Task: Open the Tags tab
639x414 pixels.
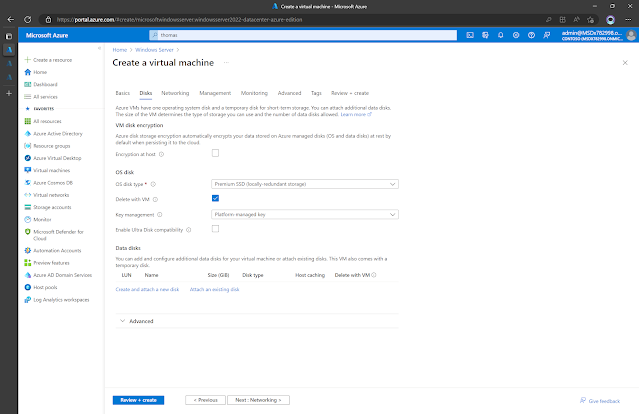Action: click(316, 93)
